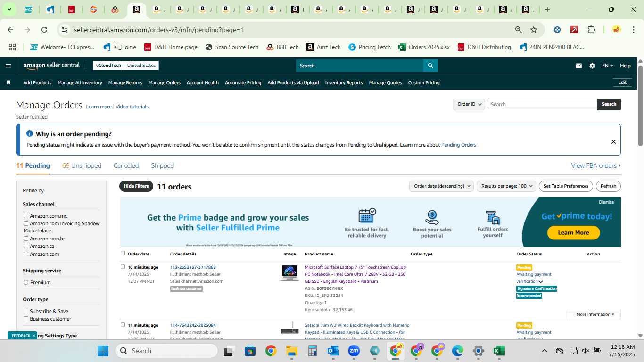Check the Subscribe & Save order type
This screenshot has height=362, width=644.
pos(26,311)
